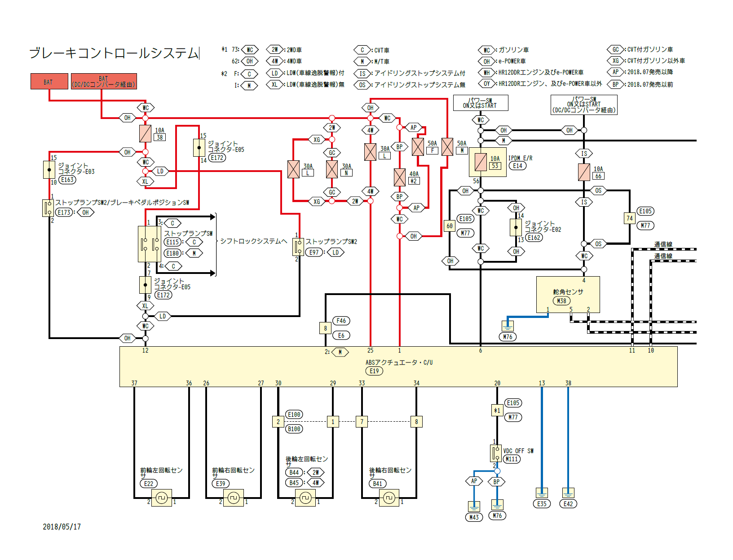Select the red BAT power source box
This screenshot has height=560, width=733.
point(49,81)
